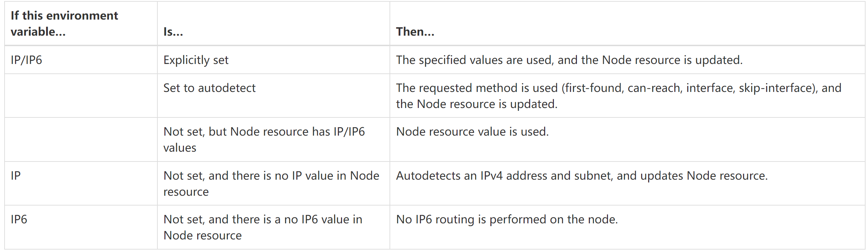Viewport: 868px width, 252px height.
Task: Select the "Then..." column header
Action: [x=415, y=32]
